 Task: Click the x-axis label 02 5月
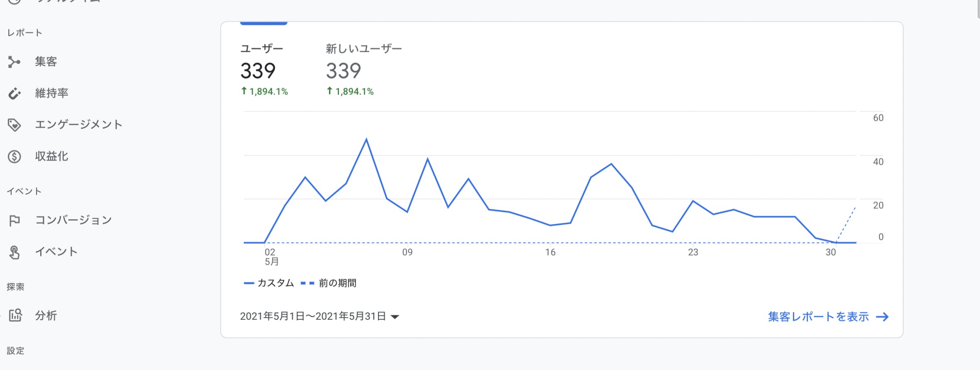point(271,257)
